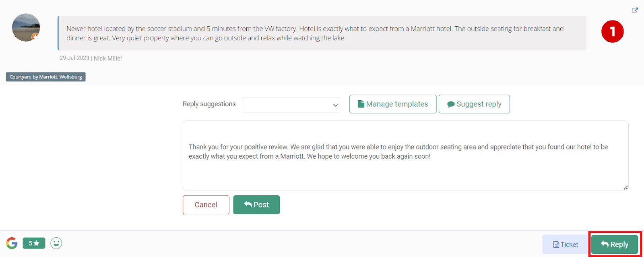644x257 pixels.
Task: Open review in external link icon
Action: point(635,10)
